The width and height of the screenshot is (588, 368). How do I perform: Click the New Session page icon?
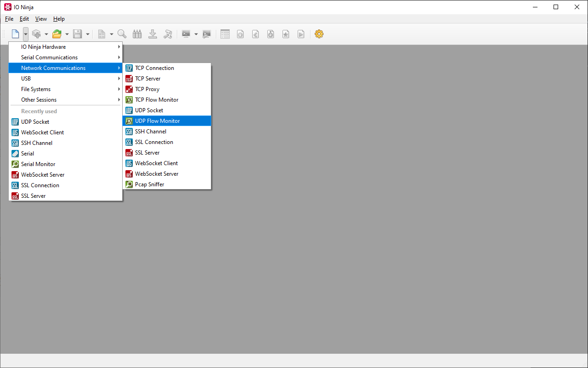[16, 34]
